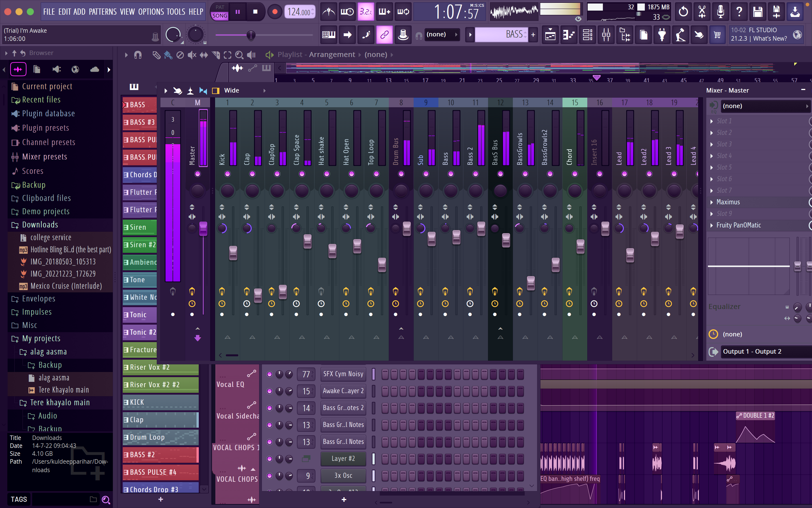Open the Piano roll view icon
The width and height of the screenshot is (812, 508).
coord(569,35)
